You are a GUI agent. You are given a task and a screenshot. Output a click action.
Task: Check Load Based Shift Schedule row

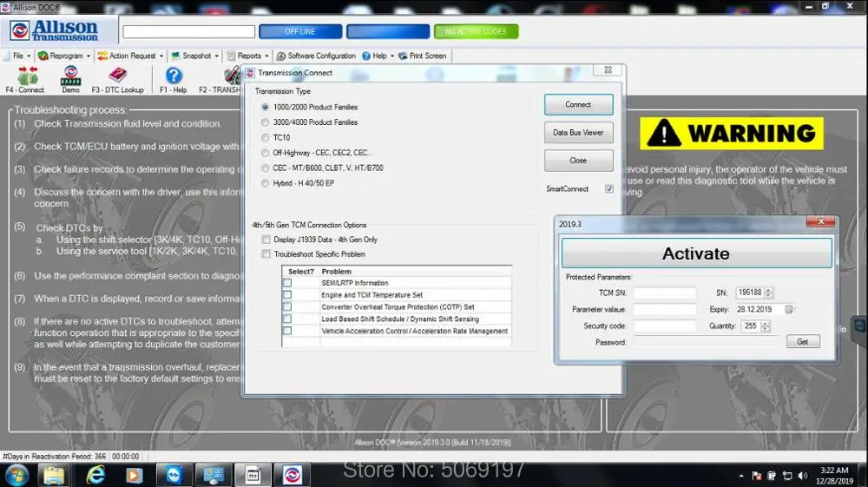coord(287,319)
